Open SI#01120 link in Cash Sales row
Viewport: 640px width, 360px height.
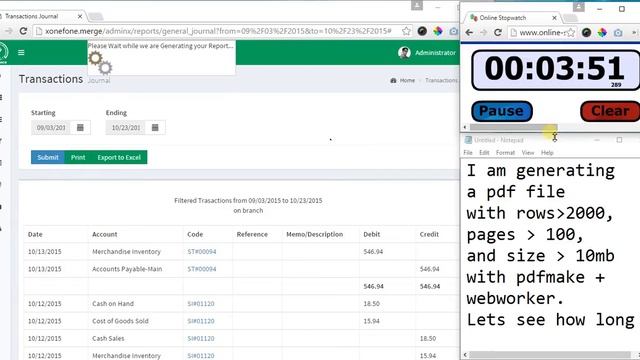[201, 338]
